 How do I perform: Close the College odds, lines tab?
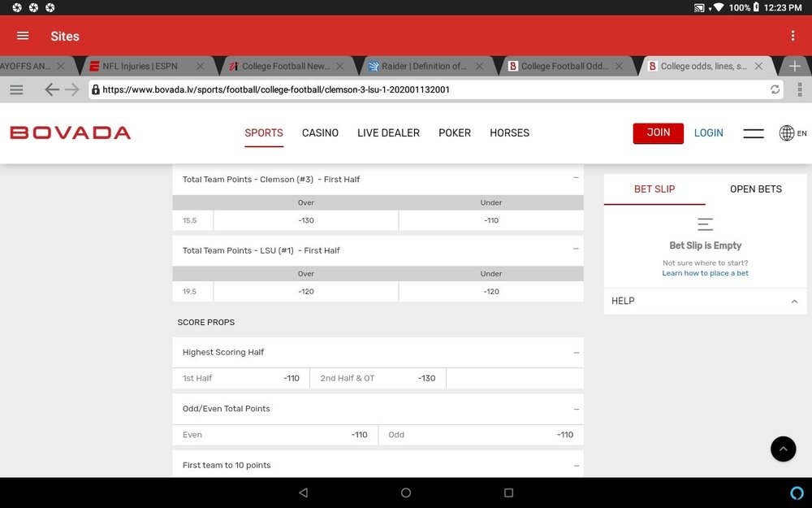(758, 66)
